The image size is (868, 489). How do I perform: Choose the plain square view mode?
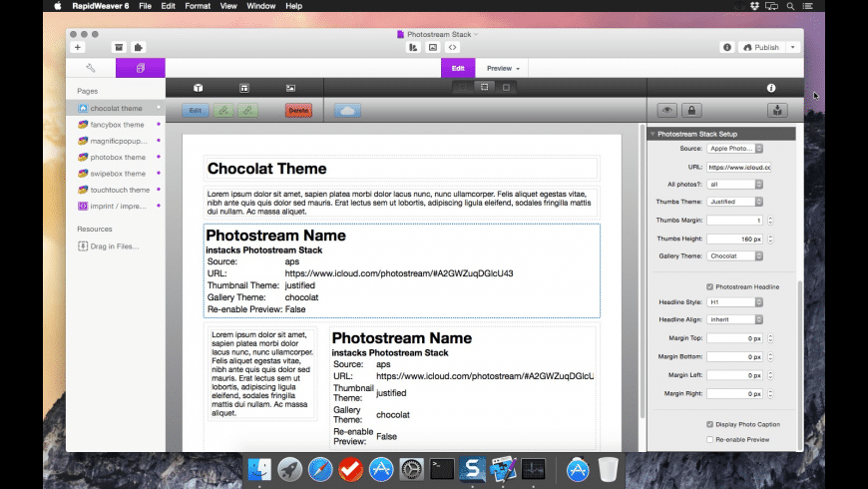click(506, 88)
